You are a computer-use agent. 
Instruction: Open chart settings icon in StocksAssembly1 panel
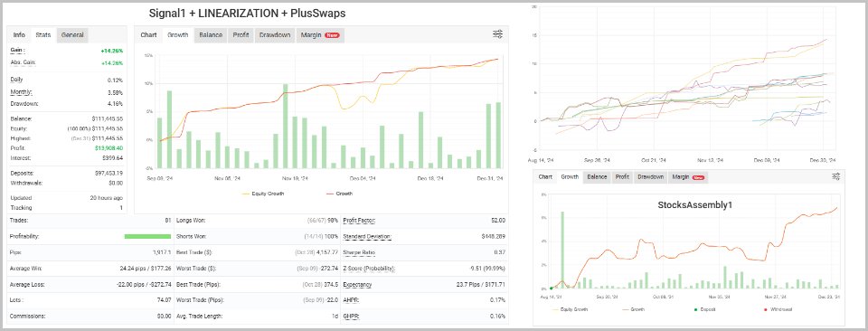(835, 176)
